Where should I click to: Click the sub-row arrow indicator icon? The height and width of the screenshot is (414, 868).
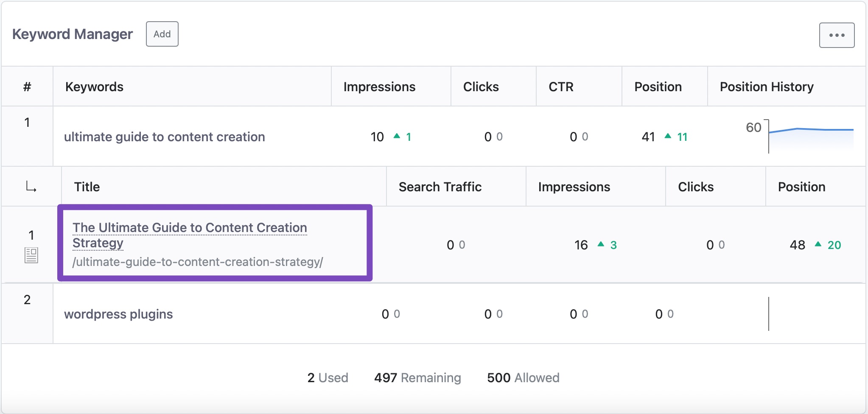[31, 187]
